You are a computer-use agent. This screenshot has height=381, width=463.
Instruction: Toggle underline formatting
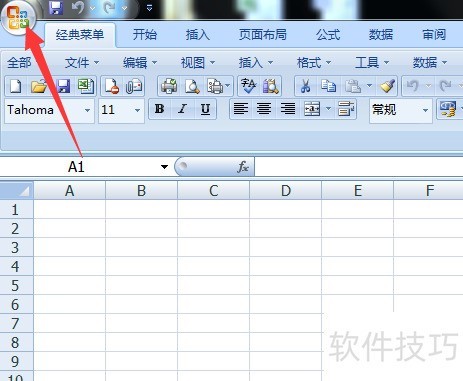[x=205, y=109]
